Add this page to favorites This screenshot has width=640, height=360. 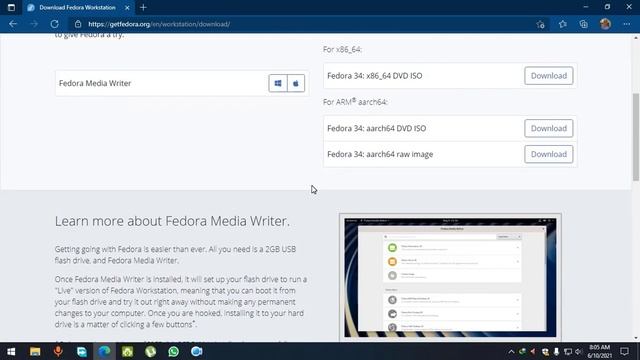point(540,24)
